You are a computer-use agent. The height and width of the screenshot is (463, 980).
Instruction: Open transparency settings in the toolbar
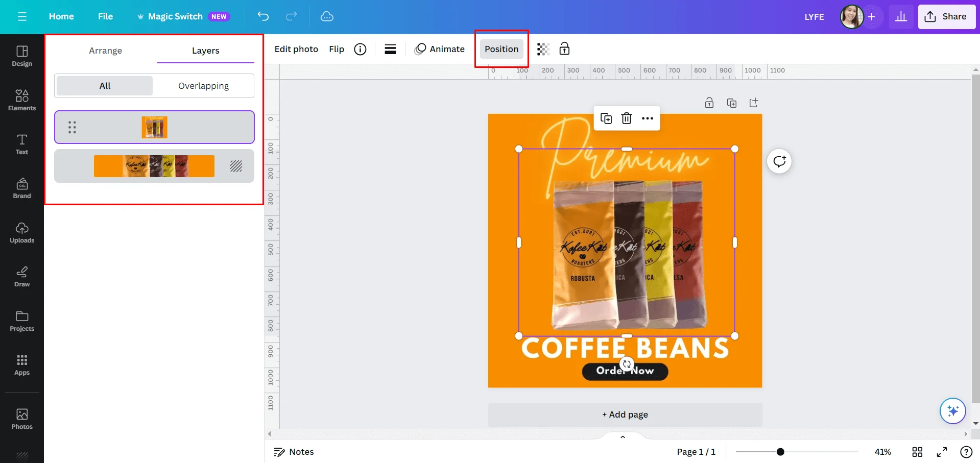click(542, 49)
